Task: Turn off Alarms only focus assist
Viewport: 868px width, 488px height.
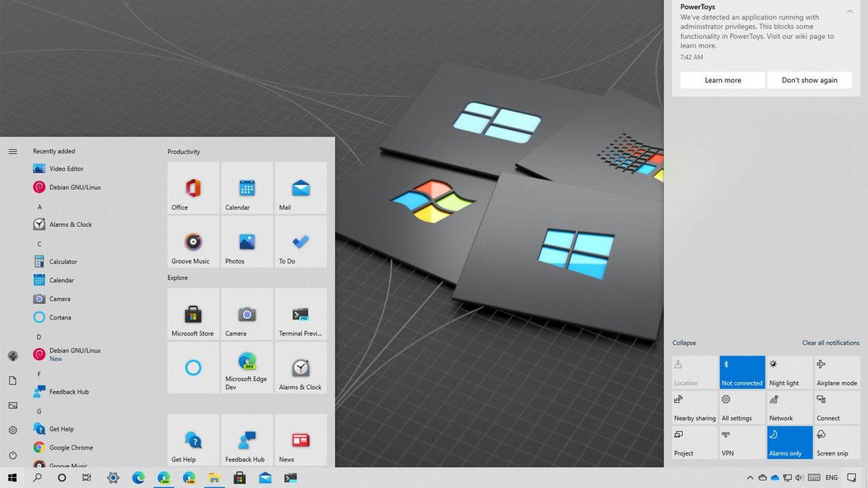Action: [x=789, y=442]
